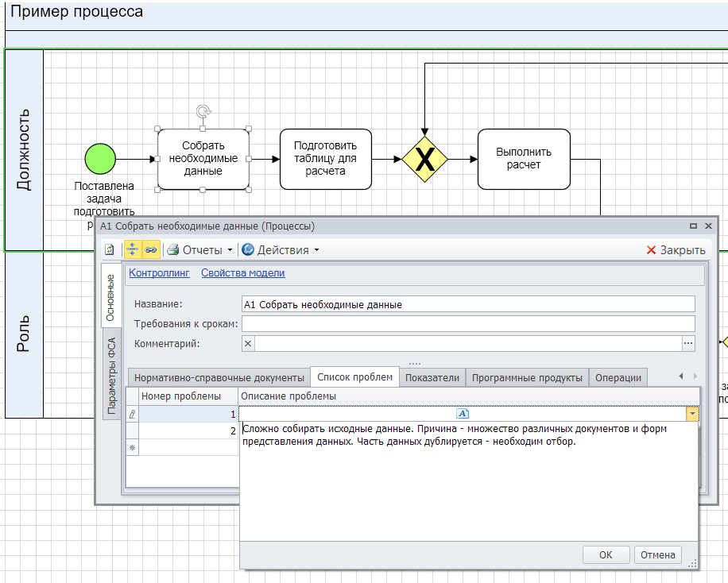This screenshot has height=583, width=728.
Task: Collapse the problem description dropdown arrow
Action: tap(693, 414)
